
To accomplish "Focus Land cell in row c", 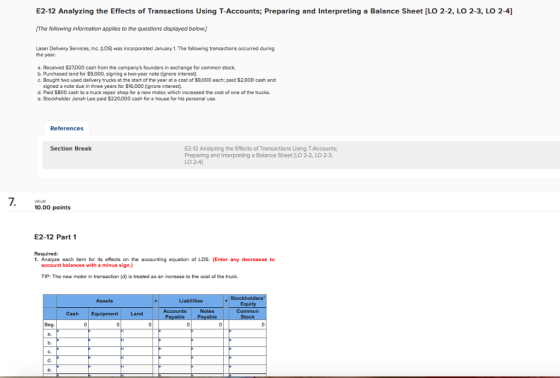I will pyautogui.click(x=137, y=351).
